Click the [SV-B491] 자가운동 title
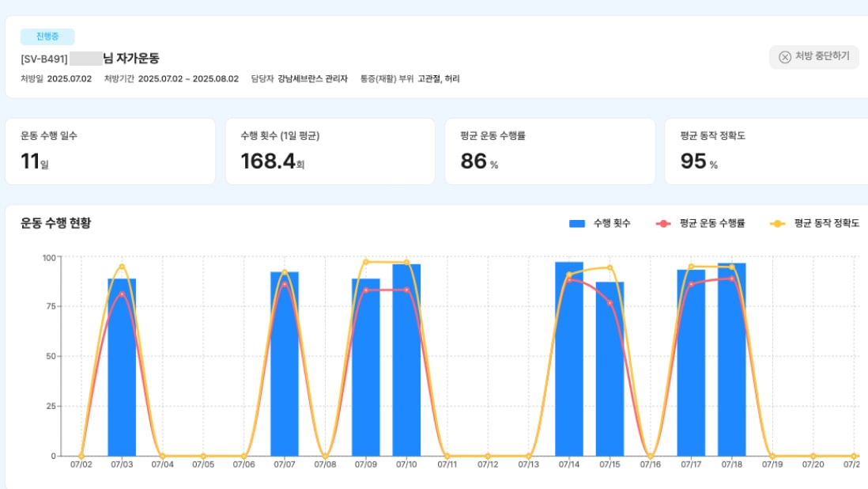Screen dimensions: 868x489 pyautogui.click(x=90, y=59)
